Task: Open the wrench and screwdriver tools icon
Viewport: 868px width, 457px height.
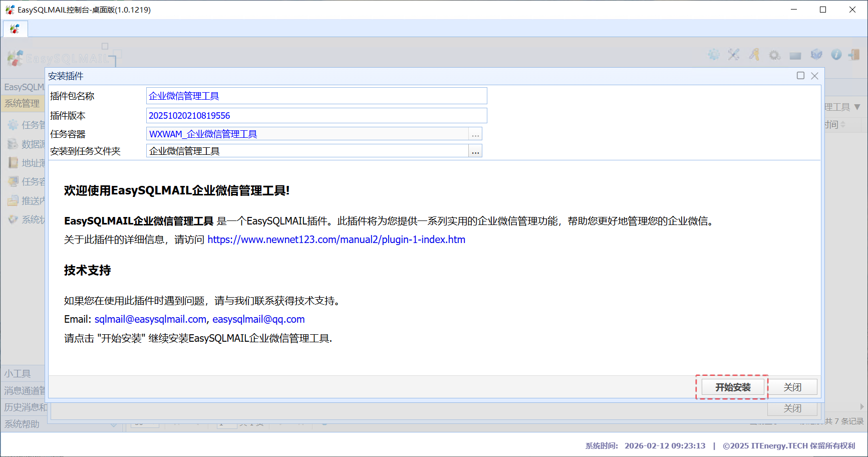Action: tap(734, 55)
